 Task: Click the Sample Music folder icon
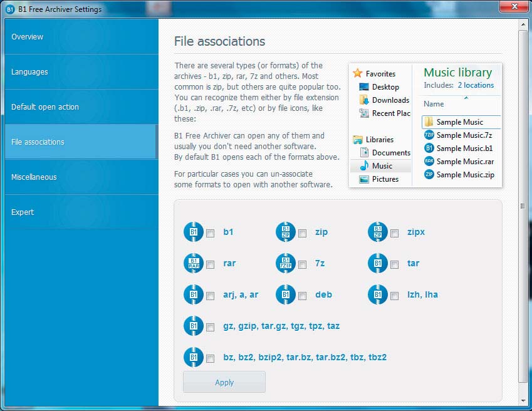point(429,122)
